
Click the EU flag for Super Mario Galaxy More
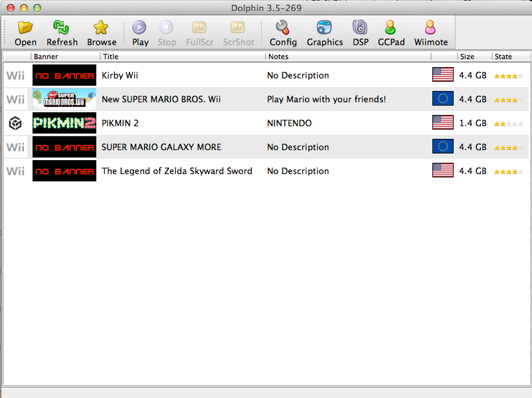coord(443,147)
